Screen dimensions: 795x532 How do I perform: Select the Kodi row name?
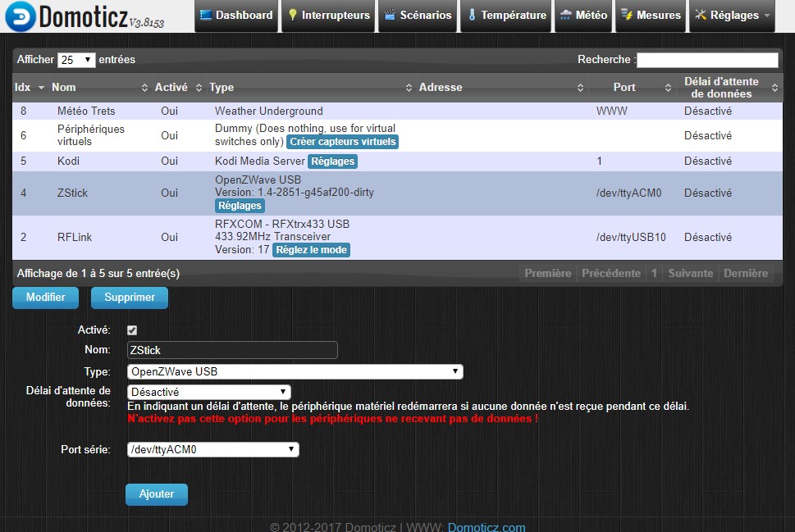68,161
